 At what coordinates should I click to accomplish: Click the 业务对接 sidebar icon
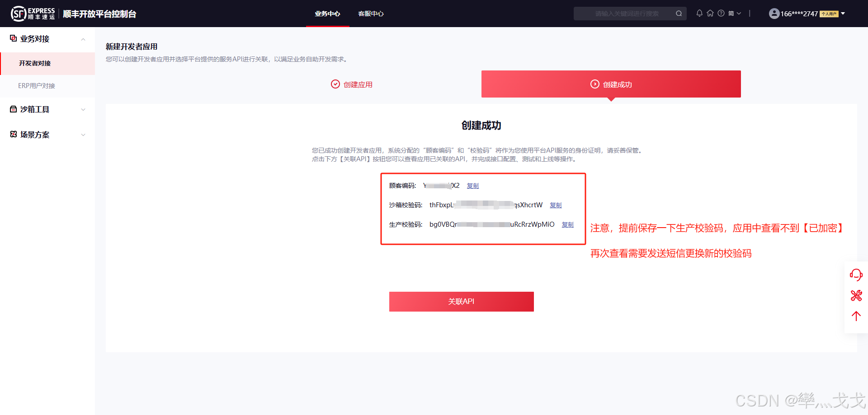click(x=14, y=38)
